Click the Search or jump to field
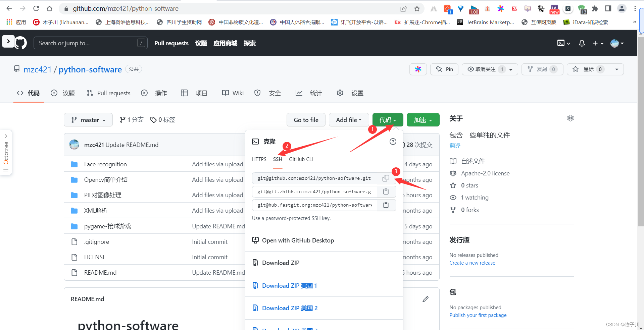This screenshot has height=330, width=644. (x=90, y=43)
